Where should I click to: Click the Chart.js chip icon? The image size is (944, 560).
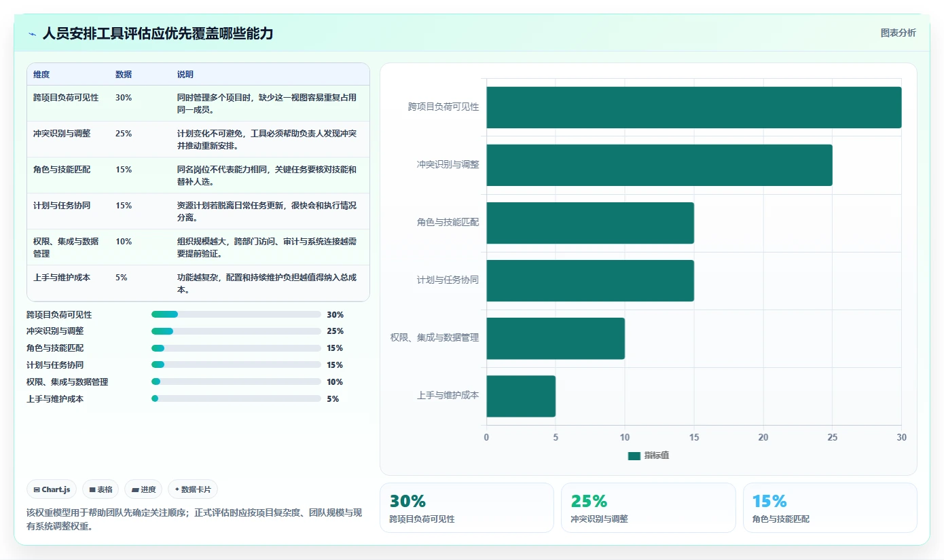point(37,489)
